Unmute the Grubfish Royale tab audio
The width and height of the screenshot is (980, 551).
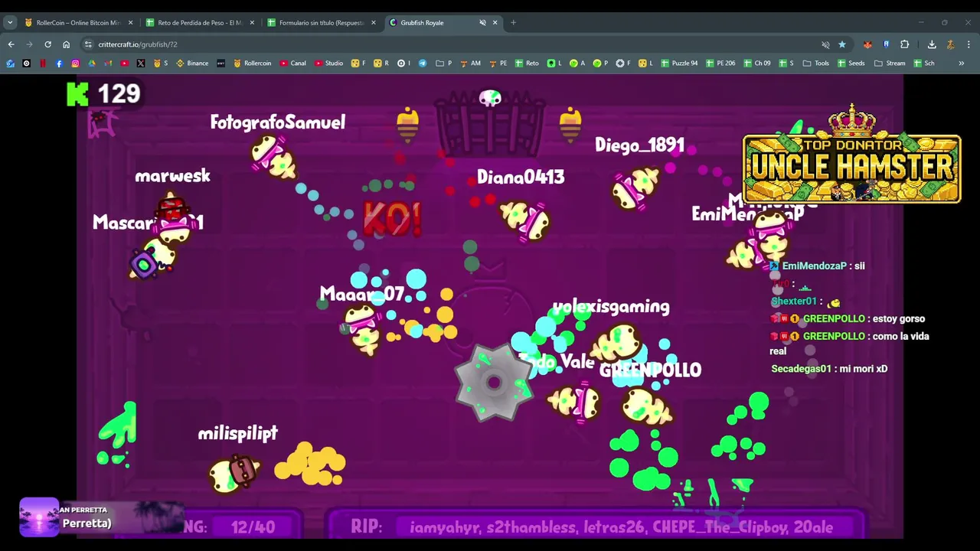pos(482,22)
